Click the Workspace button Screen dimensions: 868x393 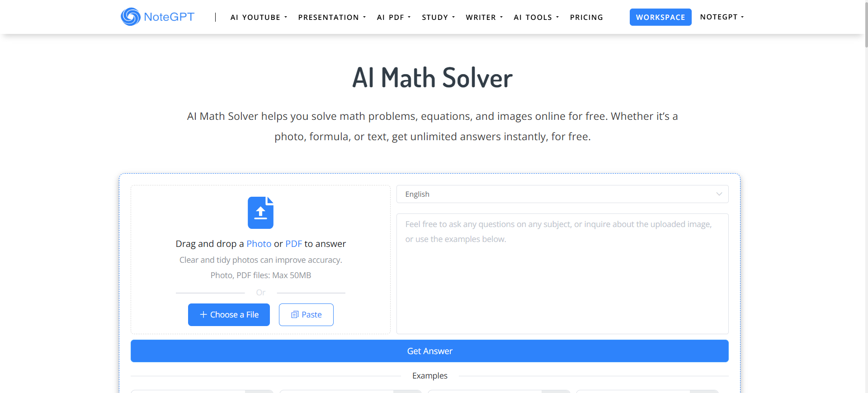tap(660, 17)
